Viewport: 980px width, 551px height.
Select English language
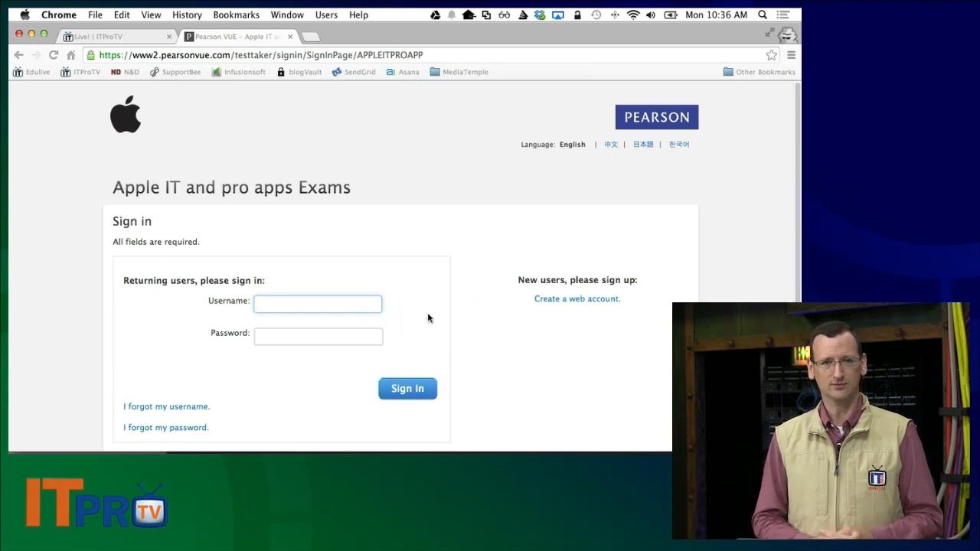[572, 145]
